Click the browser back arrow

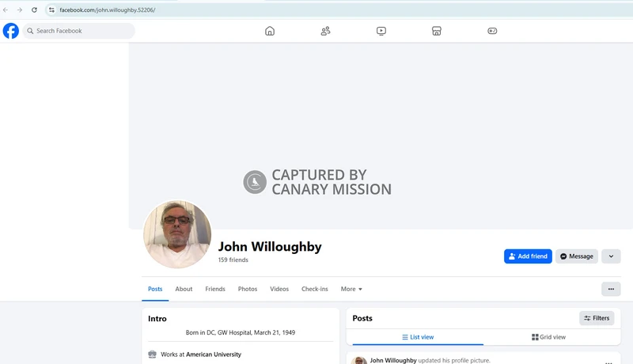pos(6,9)
